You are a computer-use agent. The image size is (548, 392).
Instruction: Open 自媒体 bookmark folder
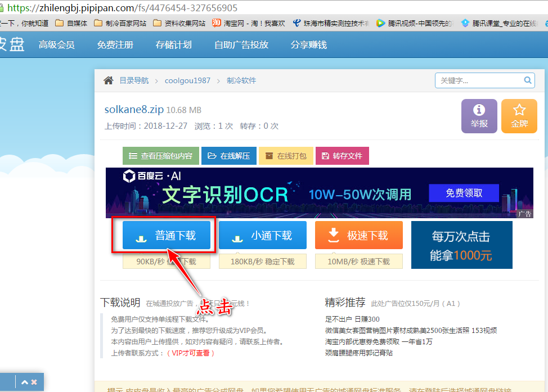(x=71, y=23)
